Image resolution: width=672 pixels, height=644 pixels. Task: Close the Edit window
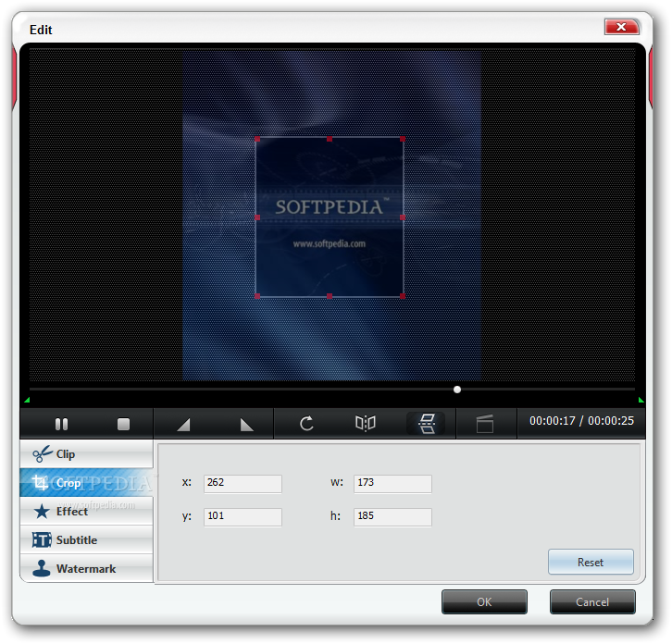(621, 27)
